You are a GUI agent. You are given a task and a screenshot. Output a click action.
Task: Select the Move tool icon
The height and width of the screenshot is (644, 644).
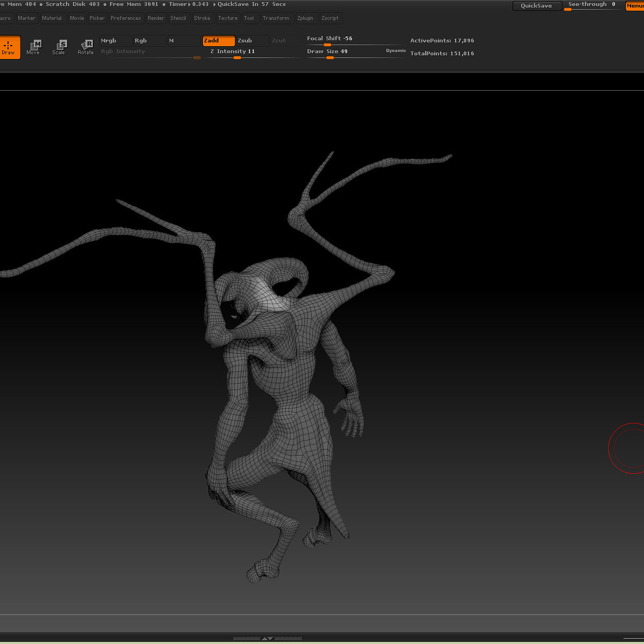coord(33,47)
